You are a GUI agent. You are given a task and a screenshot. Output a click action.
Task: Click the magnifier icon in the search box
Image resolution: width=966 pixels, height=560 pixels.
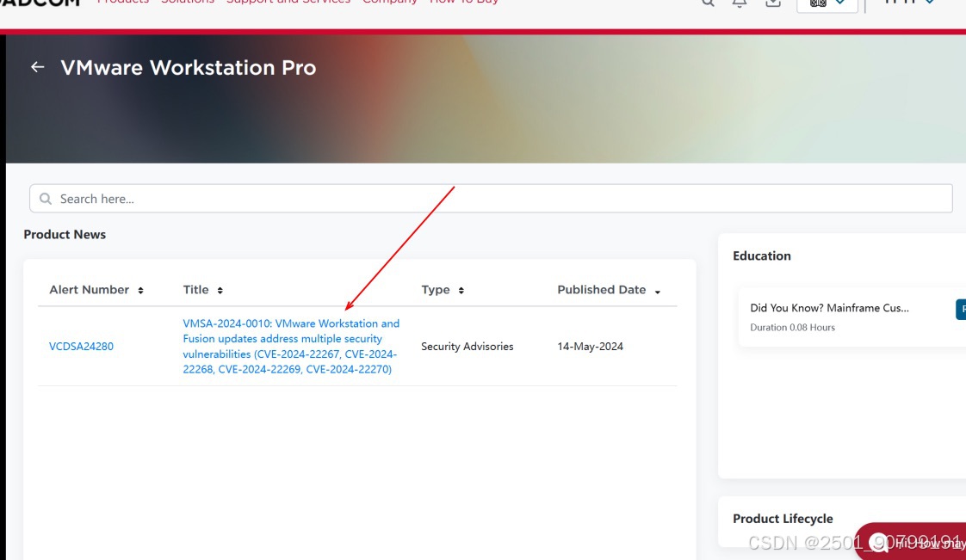point(46,199)
